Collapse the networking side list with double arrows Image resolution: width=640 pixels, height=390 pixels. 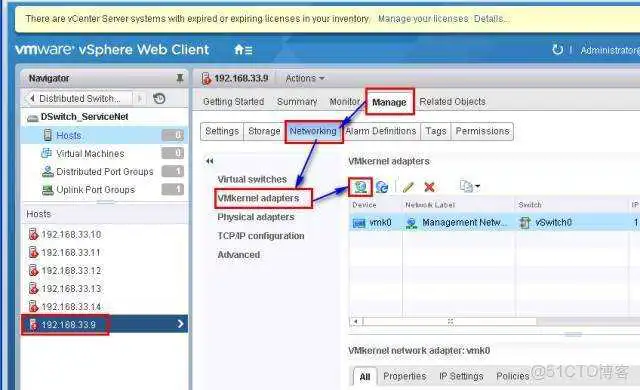point(210,161)
